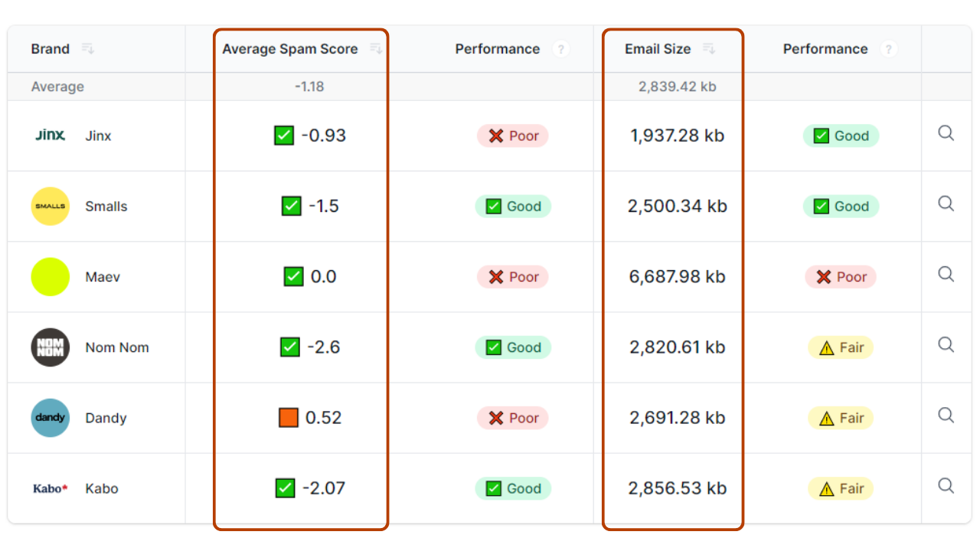Image resolution: width=980 pixels, height=551 pixels.
Task: Click green check icon beside -2.6
Action: (x=290, y=347)
